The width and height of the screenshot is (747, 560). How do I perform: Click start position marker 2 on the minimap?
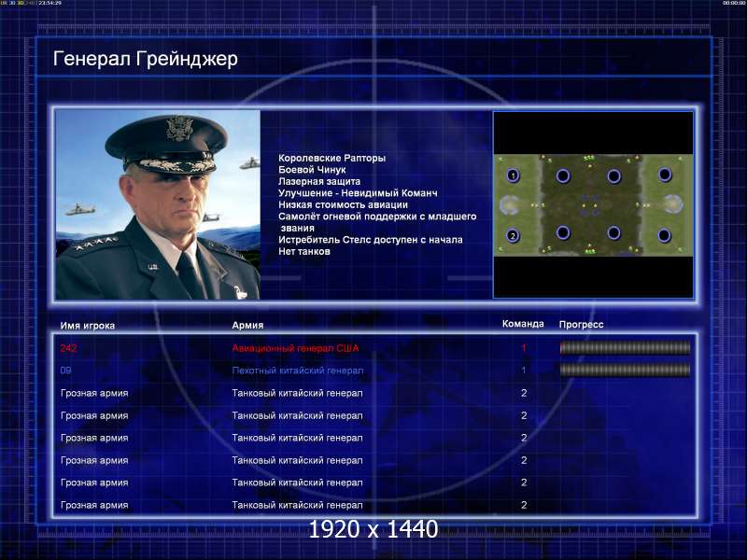pos(513,235)
